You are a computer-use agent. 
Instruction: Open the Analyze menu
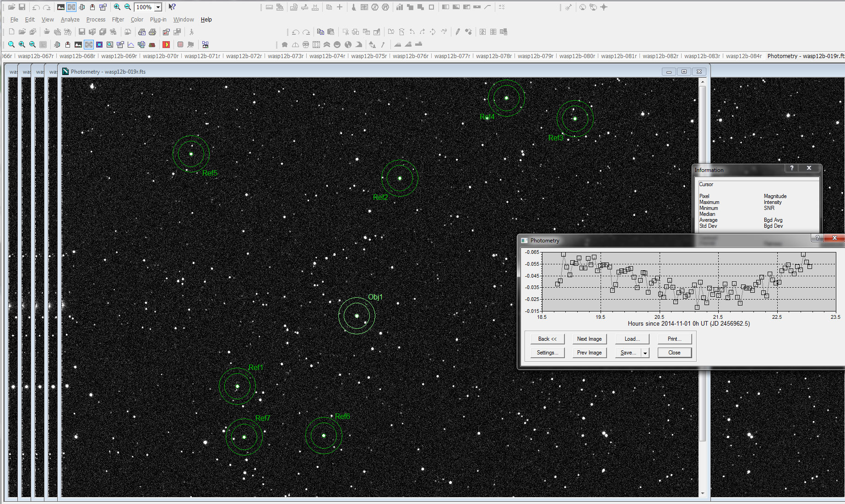click(x=70, y=20)
